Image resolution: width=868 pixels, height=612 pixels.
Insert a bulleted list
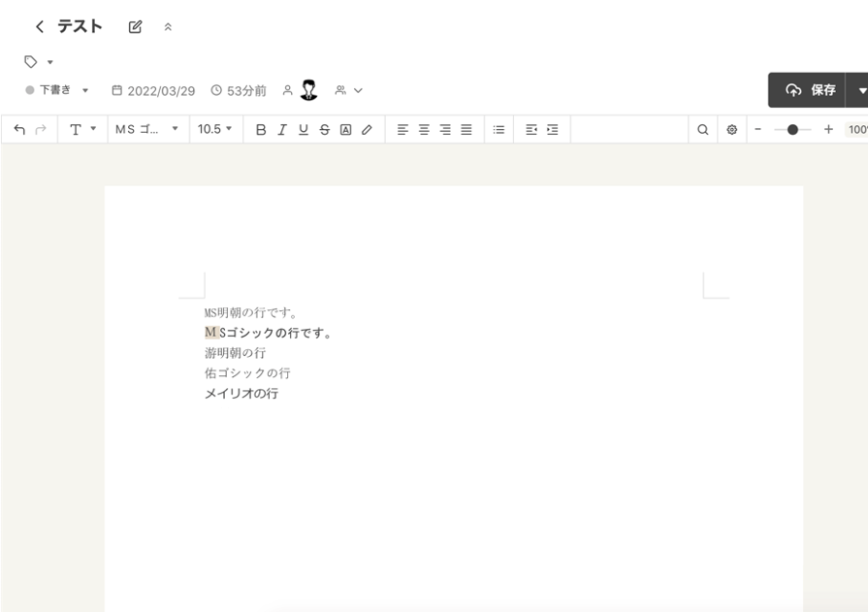(x=498, y=129)
